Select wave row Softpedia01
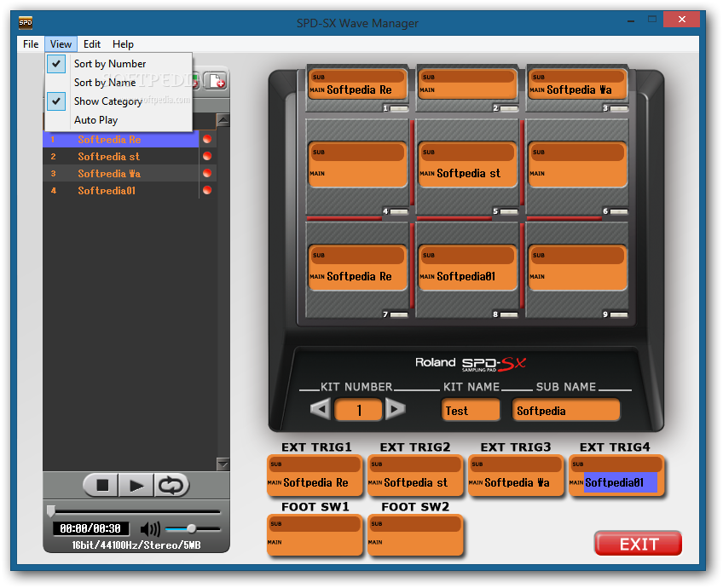Screen dimensions: 723x588 tap(121, 190)
